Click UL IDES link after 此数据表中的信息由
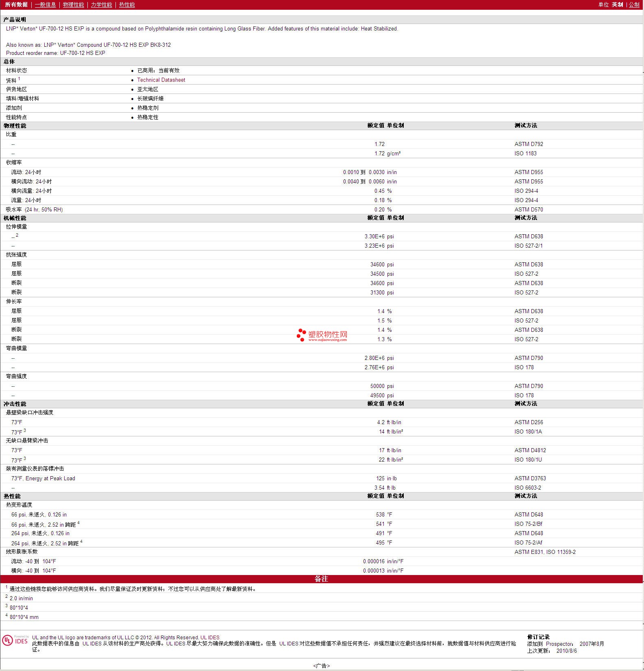Screen dimensions: 644x671 coord(92,643)
